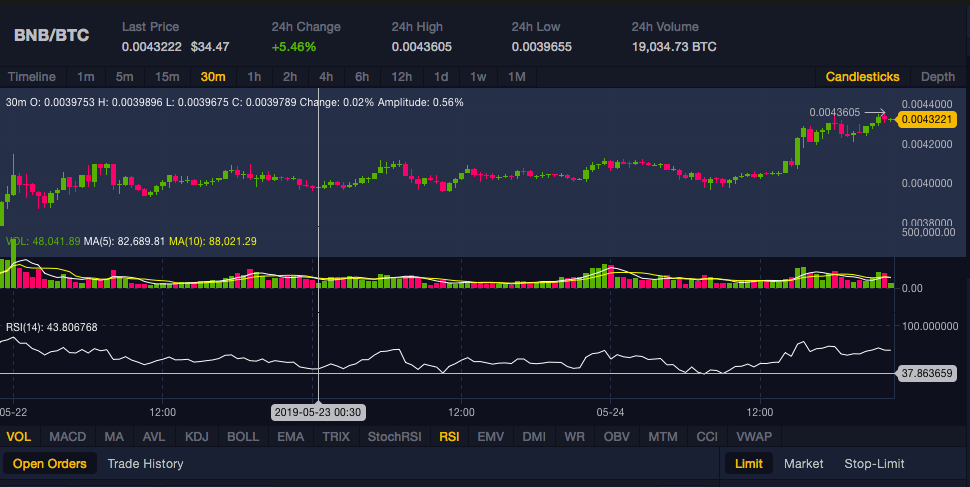Toggle the VOL indicator
This screenshot has width=970, height=487.
(x=19, y=436)
